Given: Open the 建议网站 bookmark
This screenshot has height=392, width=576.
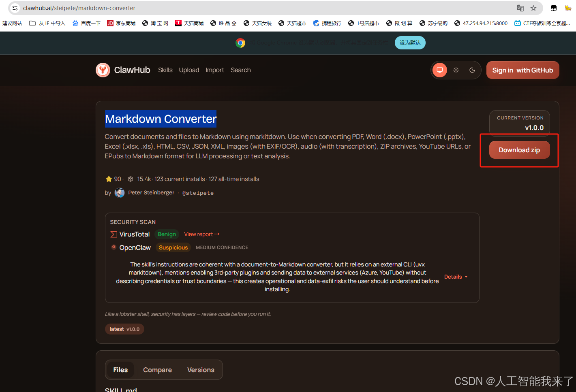Looking at the screenshot, I should coord(12,23).
